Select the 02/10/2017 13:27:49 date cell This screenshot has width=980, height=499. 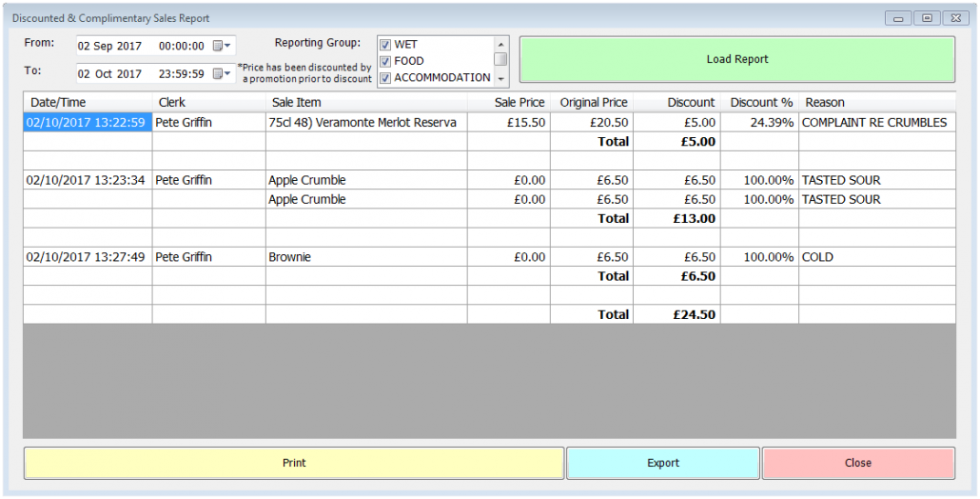tap(88, 257)
